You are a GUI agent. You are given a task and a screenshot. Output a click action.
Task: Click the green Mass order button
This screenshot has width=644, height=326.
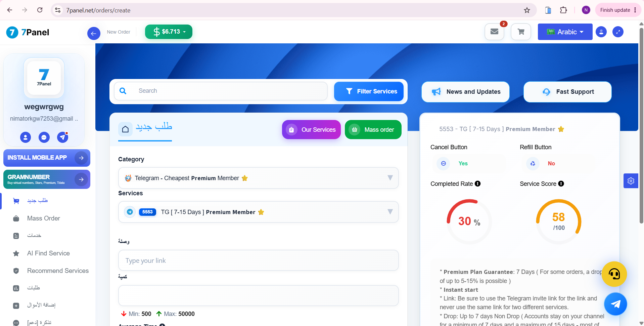click(373, 129)
